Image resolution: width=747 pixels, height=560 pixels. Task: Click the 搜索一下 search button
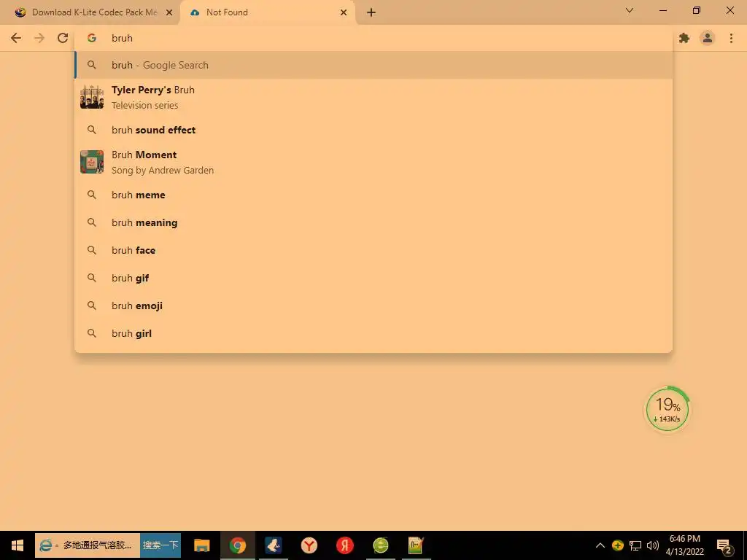coord(160,545)
